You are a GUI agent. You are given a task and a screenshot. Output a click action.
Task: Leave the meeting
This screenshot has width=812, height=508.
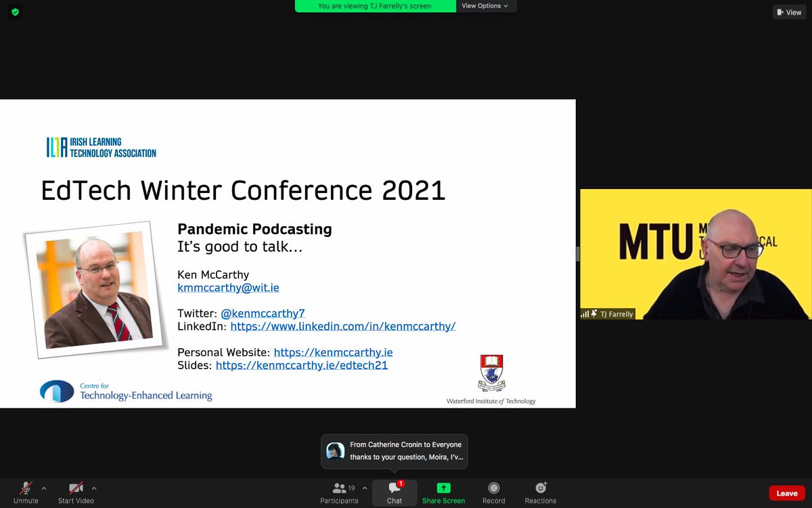(787, 493)
